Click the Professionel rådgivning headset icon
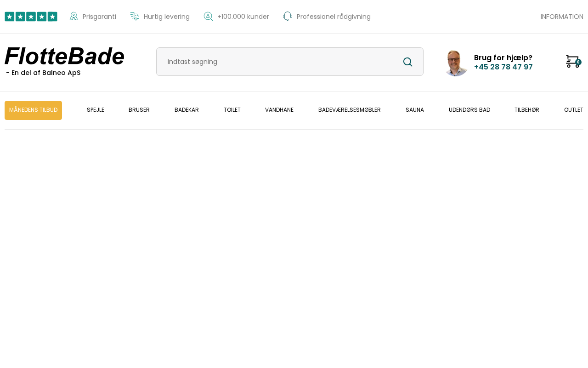Viewport: 588px width, 368px height. [x=288, y=17]
